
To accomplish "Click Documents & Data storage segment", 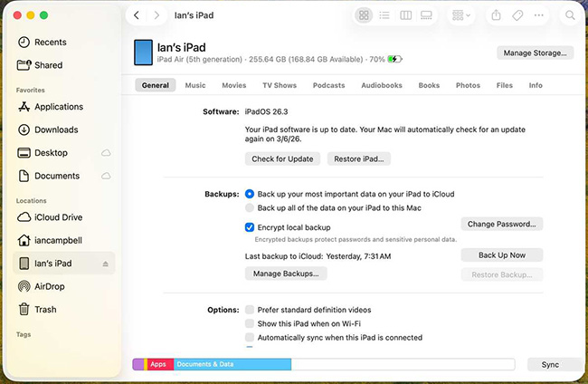I will 232,364.
